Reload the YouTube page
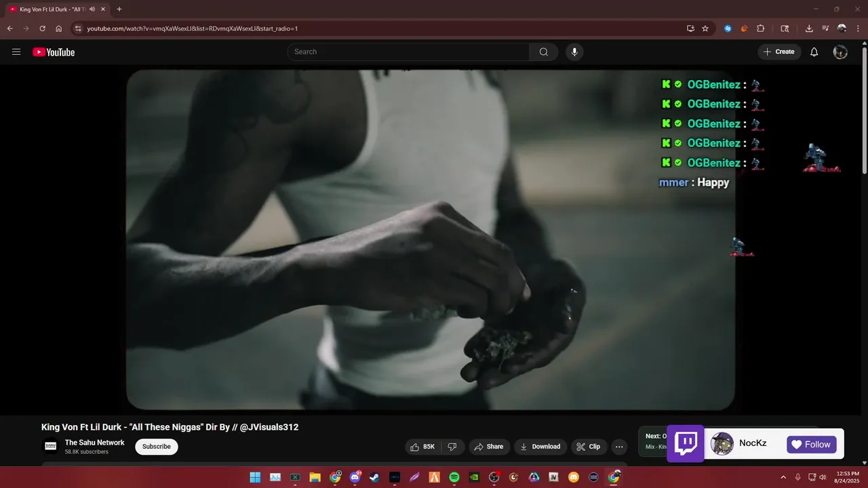Viewport: 868px width, 488px height. [42, 28]
